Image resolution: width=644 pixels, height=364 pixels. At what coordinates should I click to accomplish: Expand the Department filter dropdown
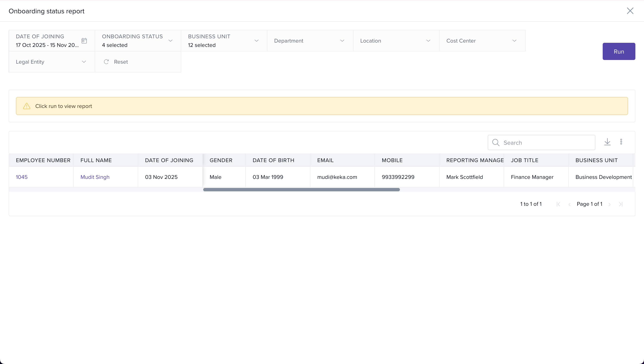click(342, 41)
